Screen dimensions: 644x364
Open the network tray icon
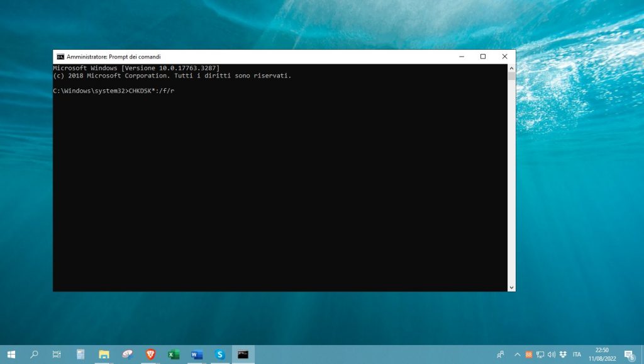pyautogui.click(x=540, y=355)
